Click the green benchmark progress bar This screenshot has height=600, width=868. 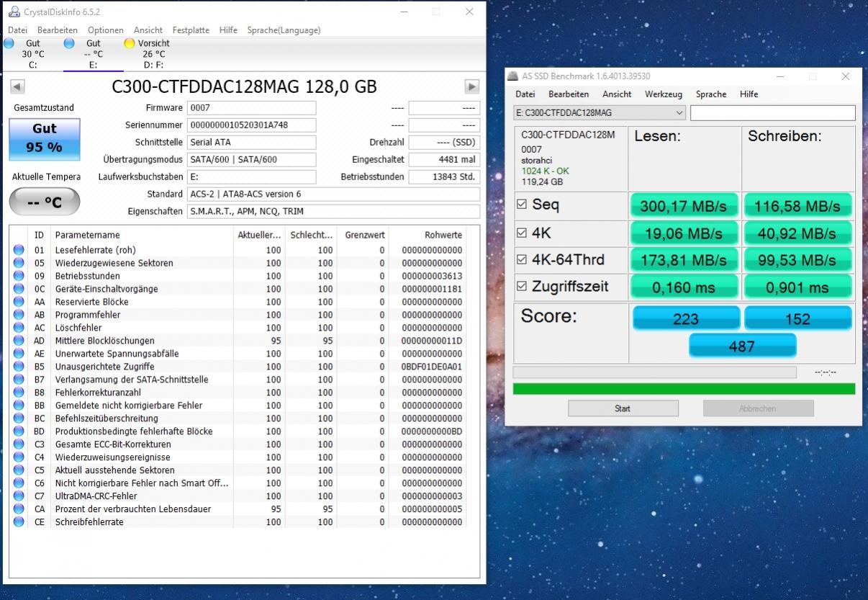(x=684, y=389)
